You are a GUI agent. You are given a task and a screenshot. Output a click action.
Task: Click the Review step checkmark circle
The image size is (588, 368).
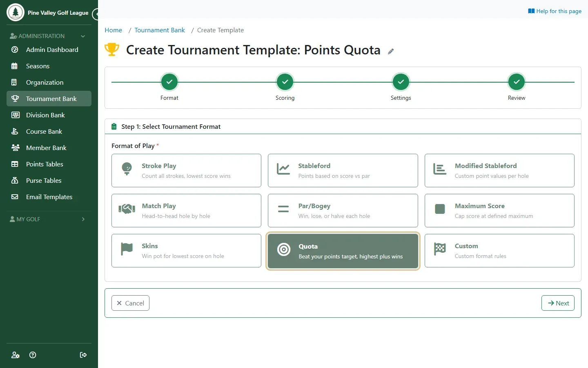[517, 82]
